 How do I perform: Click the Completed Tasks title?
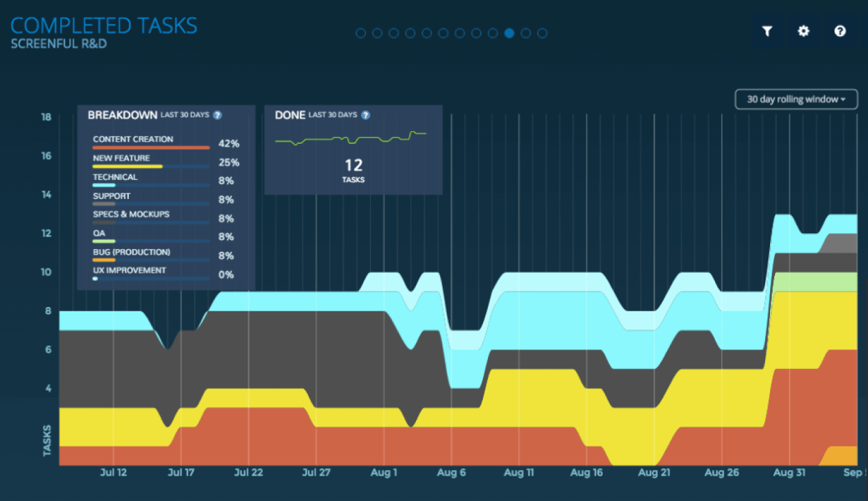pos(104,25)
